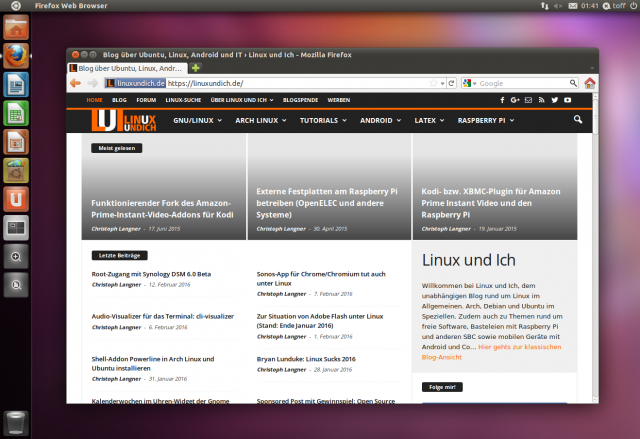Screen dimensions: 640x439
Task: Open Ubuntu Software Center from the launcher
Action: tap(15, 171)
